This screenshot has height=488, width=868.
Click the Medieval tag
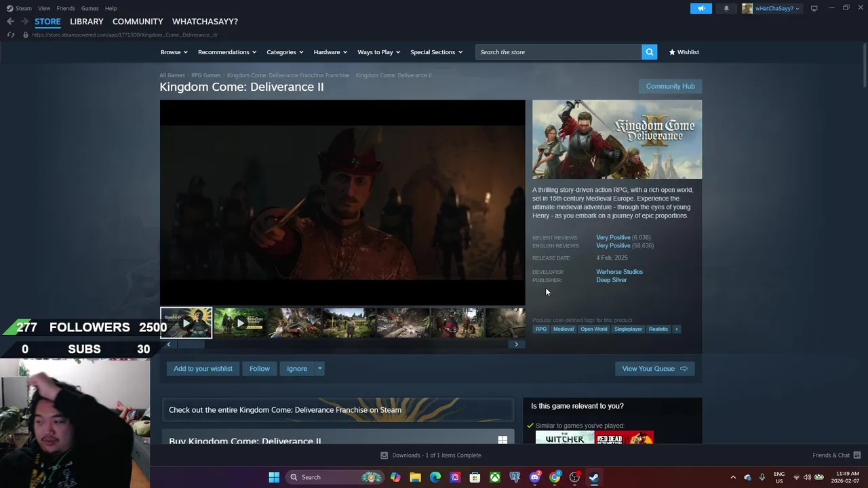pyautogui.click(x=563, y=329)
